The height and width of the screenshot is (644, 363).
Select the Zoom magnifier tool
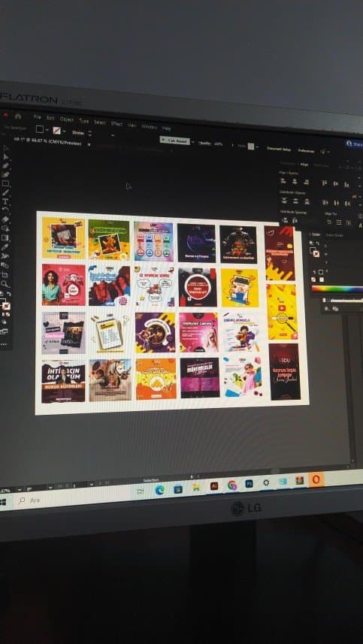pos(5,283)
